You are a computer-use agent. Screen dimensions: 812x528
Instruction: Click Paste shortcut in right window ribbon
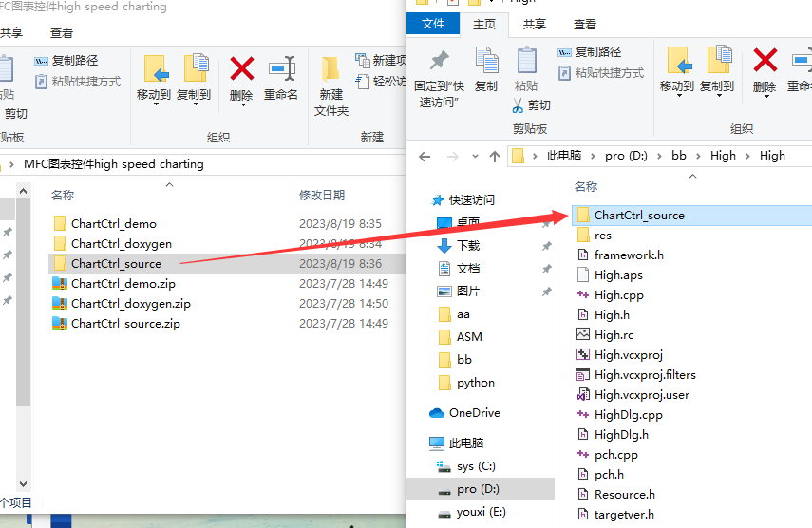(601, 73)
